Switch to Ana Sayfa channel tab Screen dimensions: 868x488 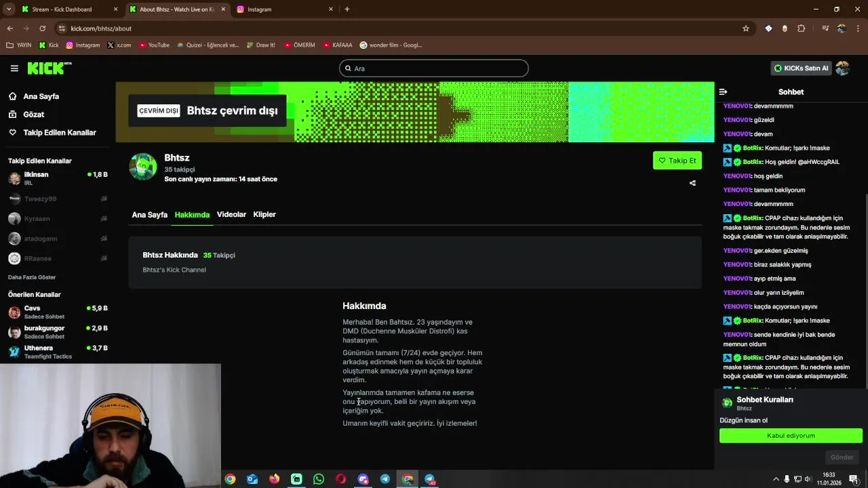click(x=149, y=215)
